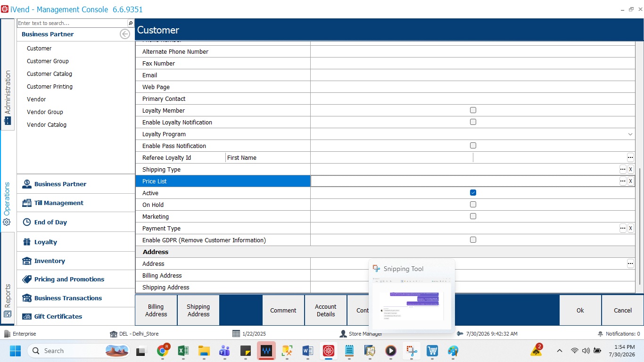Open the Shipping Type lookup ellipsis
This screenshot has width=644, height=362.
tap(623, 169)
